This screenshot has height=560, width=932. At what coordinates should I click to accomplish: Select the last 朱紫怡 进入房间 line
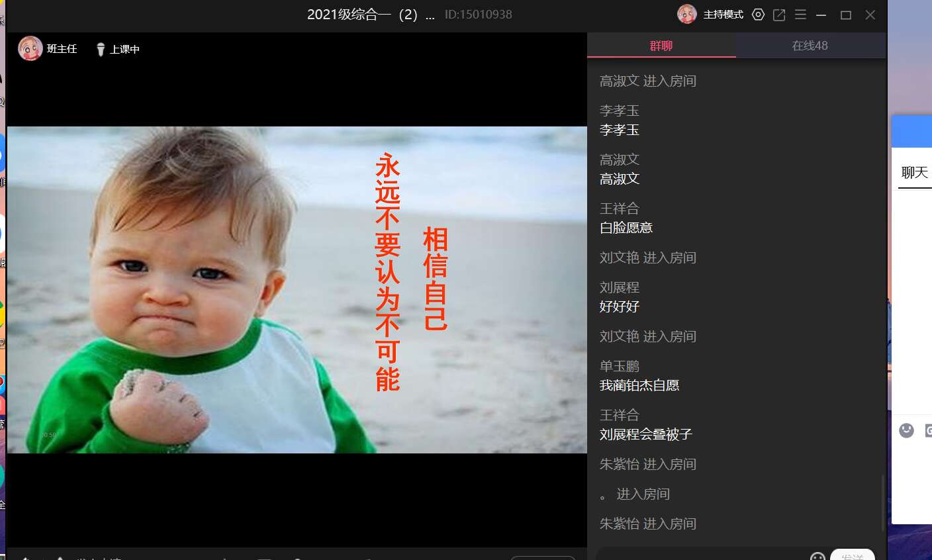tap(648, 524)
